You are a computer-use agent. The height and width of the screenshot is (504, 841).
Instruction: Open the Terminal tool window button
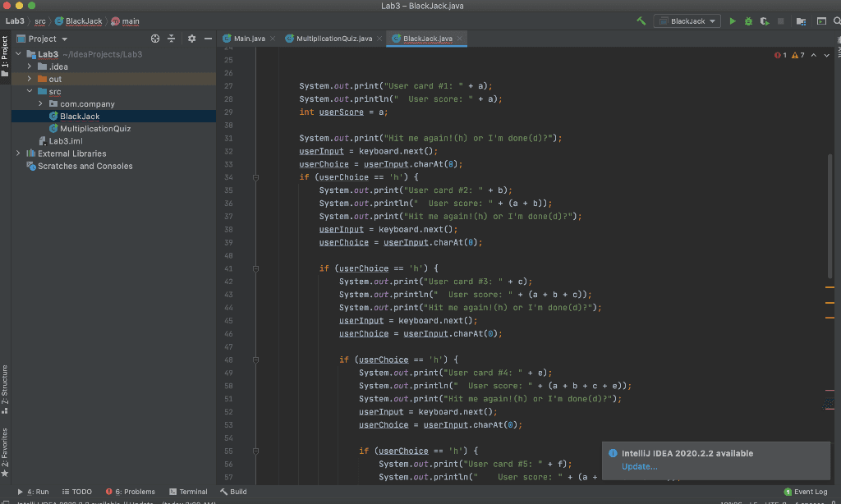(x=188, y=492)
